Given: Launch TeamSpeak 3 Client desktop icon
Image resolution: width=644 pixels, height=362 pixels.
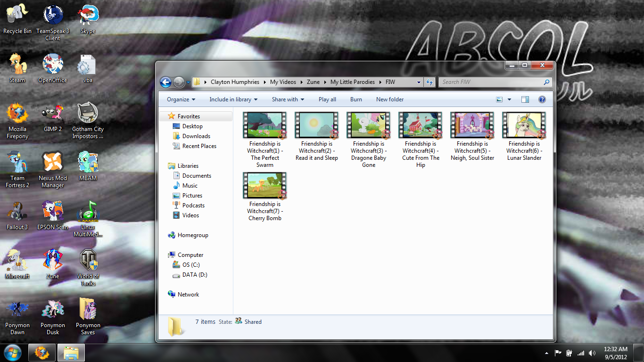Looking at the screenshot, I should click(53, 23).
